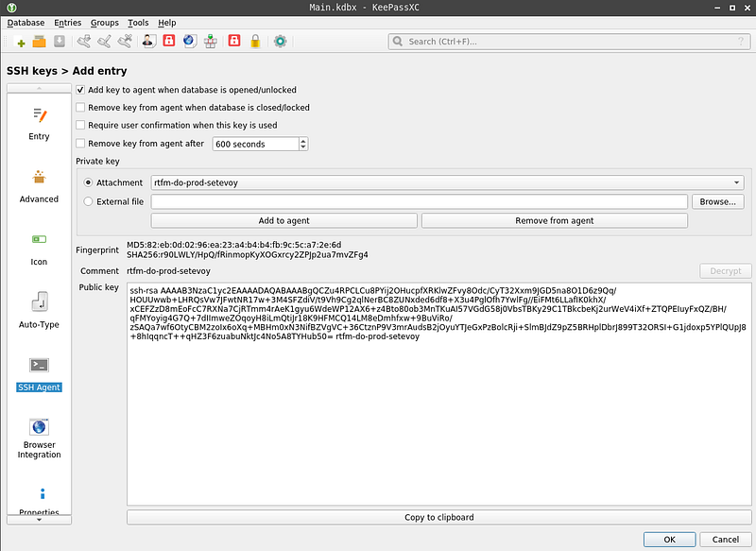Click the Delete entry key icon

[125, 42]
